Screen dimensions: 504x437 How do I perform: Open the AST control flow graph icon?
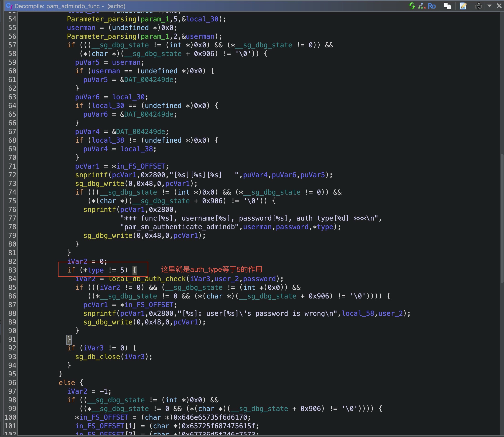[x=422, y=6]
